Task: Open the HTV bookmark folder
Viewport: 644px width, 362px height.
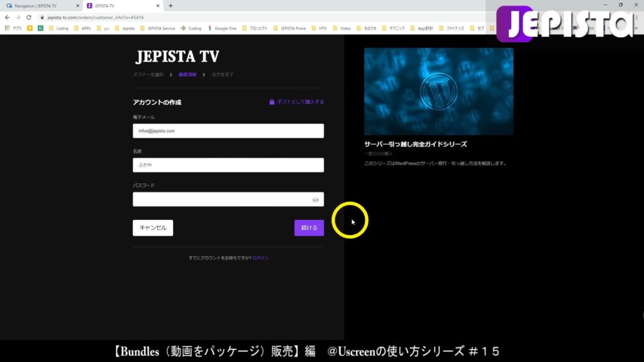Action: (x=319, y=28)
